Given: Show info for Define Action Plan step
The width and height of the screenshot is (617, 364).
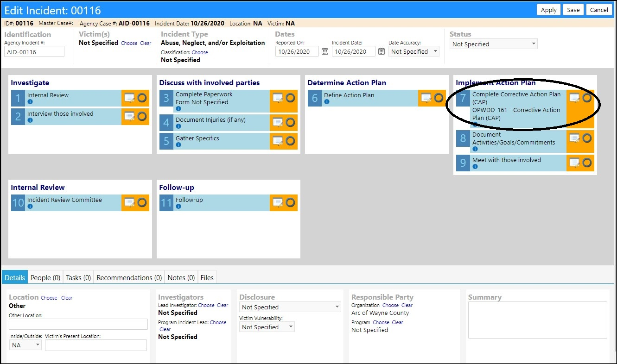Looking at the screenshot, I should (327, 102).
